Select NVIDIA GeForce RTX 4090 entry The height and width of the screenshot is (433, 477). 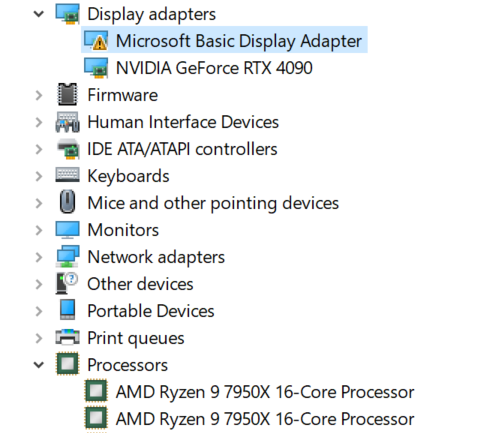pyautogui.click(x=214, y=68)
